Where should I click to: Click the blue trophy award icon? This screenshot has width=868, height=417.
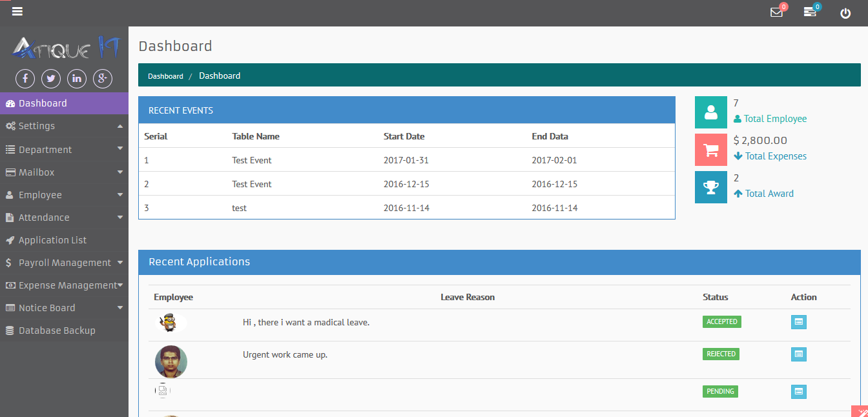pyautogui.click(x=711, y=187)
